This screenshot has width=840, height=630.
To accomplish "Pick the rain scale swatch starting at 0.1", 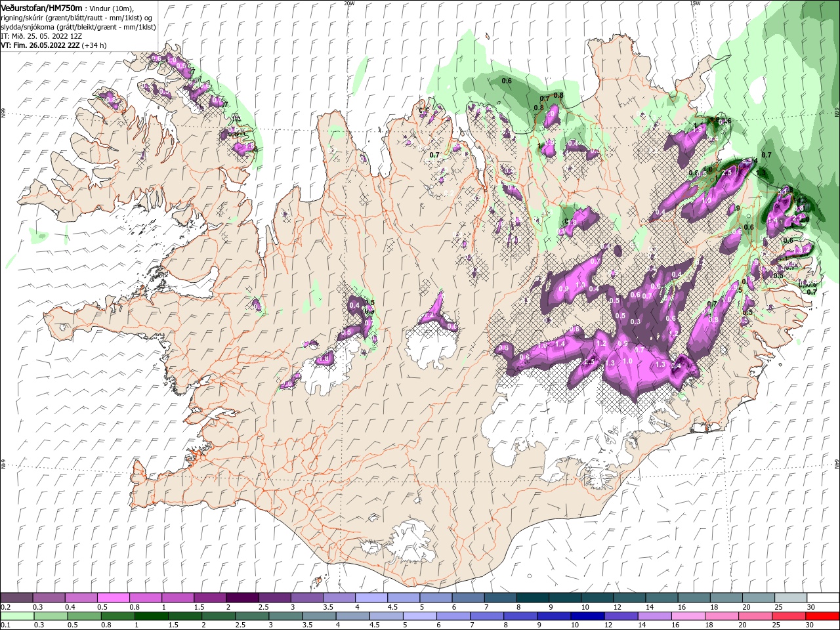I will pyautogui.click(x=16, y=616).
